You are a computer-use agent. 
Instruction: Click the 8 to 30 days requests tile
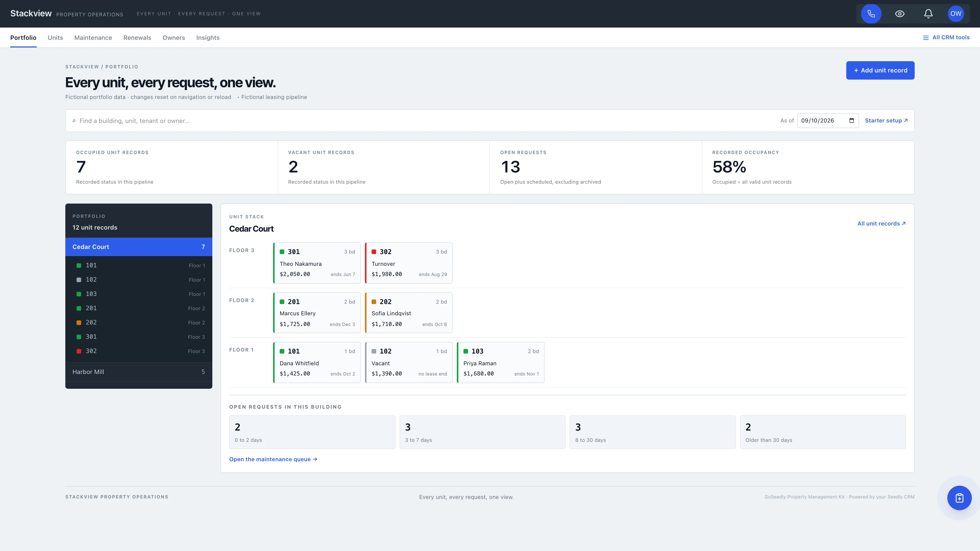point(653,432)
